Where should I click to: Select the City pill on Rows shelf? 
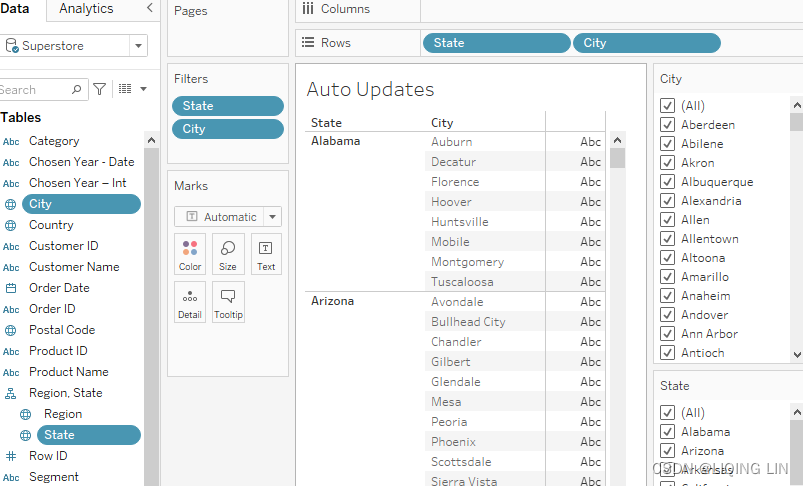(x=647, y=43)
